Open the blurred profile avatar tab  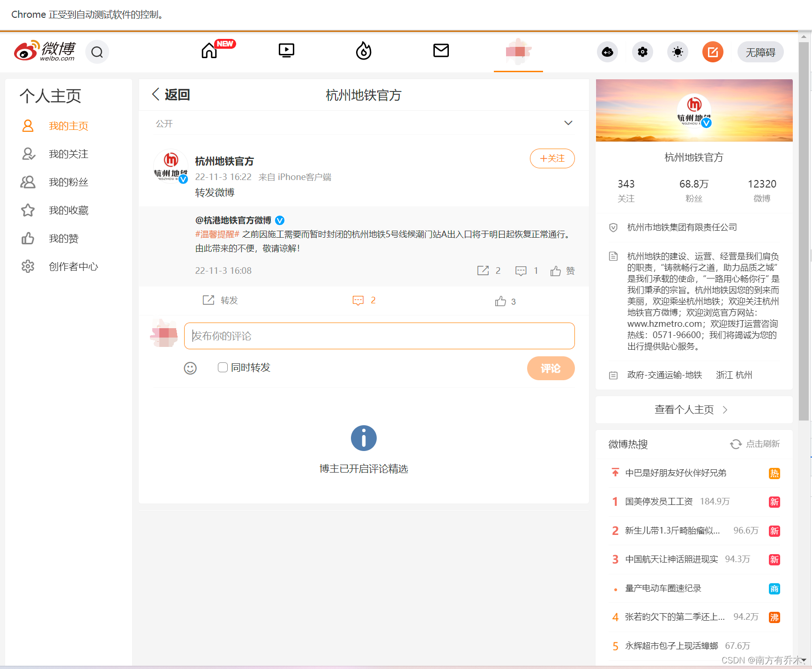[x=518, y=52]
